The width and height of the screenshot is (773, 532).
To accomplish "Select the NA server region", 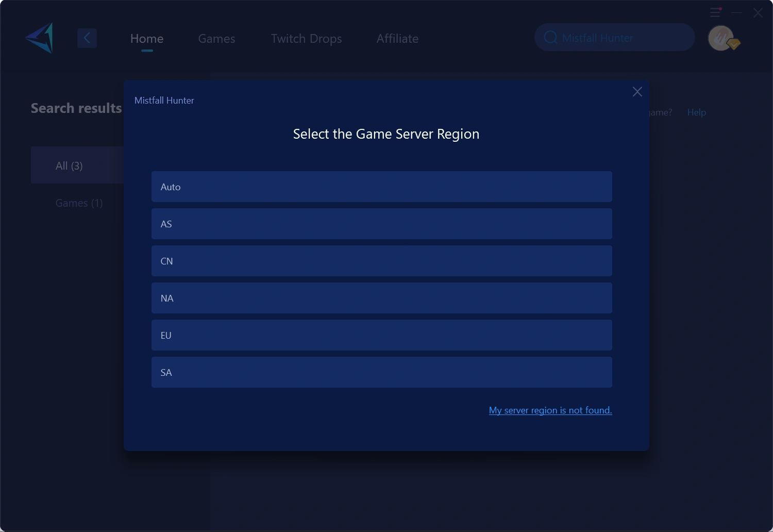I will [382, 298].
